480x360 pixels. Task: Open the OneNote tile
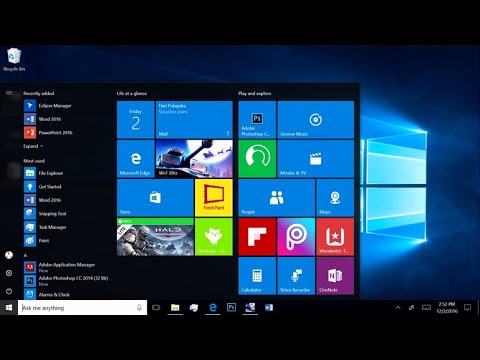(335, 276)
